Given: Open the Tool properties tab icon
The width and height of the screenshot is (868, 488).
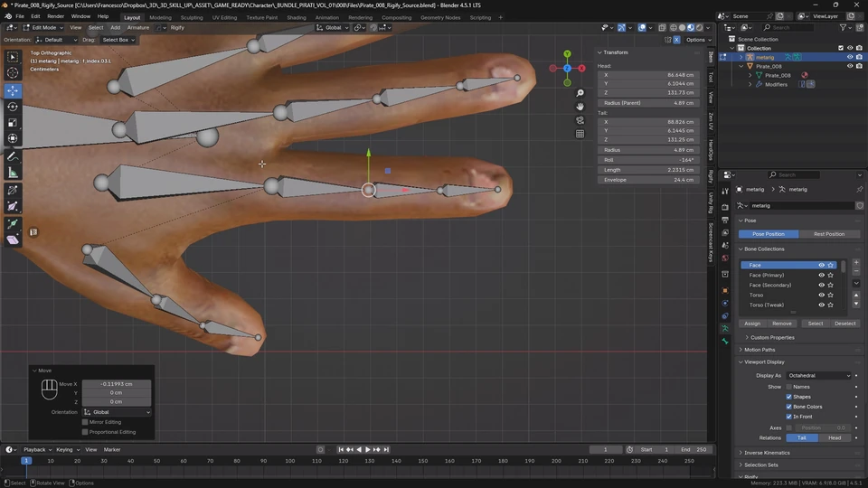Looking at the screenshot, I should 724,192.
